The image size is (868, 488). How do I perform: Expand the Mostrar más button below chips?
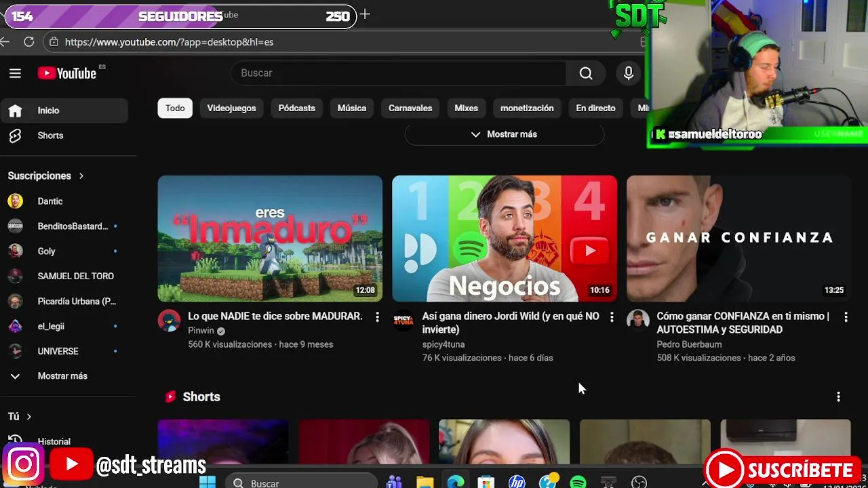[x=504, y=134]
